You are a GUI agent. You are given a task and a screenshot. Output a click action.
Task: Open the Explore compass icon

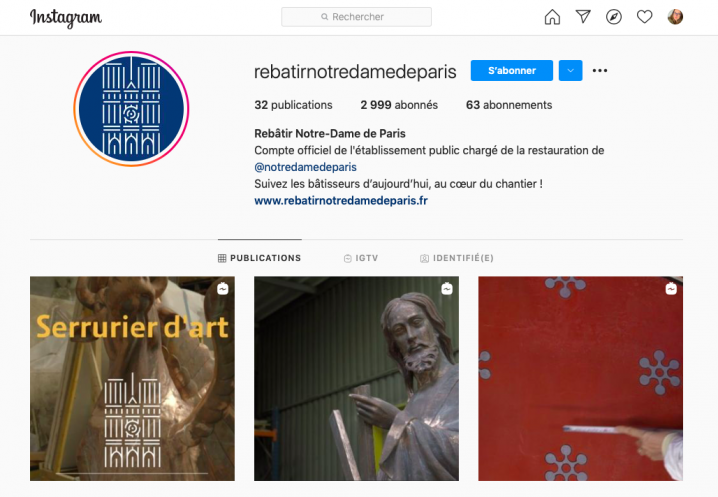(x=614, y=17)
